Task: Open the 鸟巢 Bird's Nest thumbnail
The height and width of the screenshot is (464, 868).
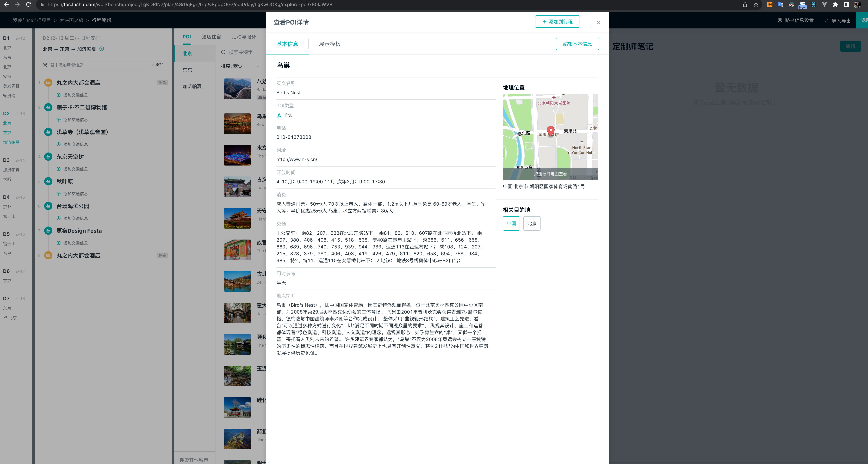Action: [237, 123]
